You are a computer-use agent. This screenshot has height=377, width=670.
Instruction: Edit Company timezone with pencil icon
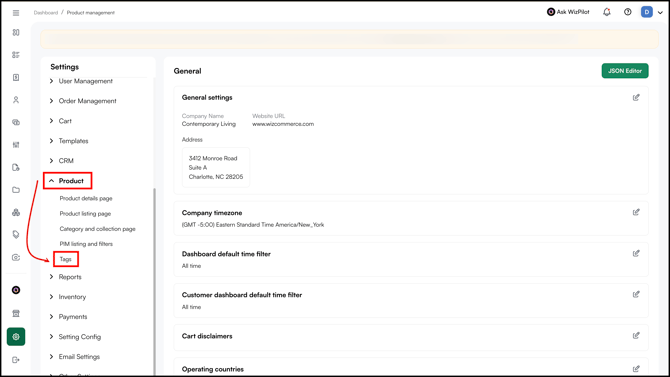[636, 212]
